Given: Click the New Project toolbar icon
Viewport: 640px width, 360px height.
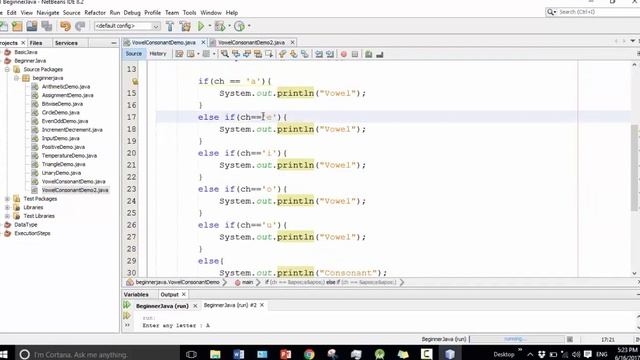Looking at the screenshot, I should pyautogui.click(x=17, y=26).
